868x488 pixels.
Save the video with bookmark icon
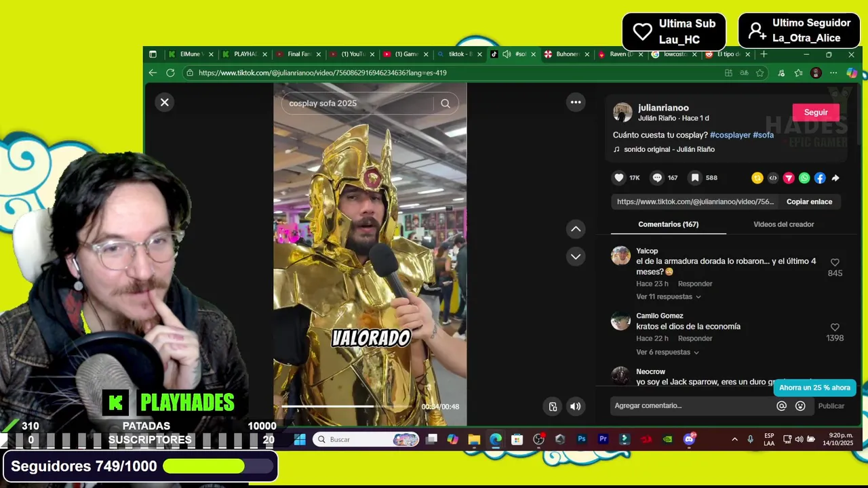(x=695, y=178)
